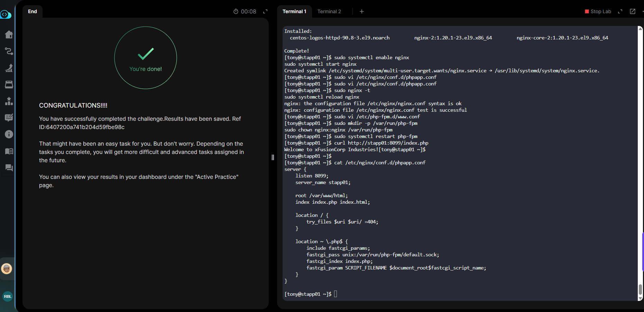
Task: Open the rising-chart icon in the sidebar
Action: tap(9, 68)
